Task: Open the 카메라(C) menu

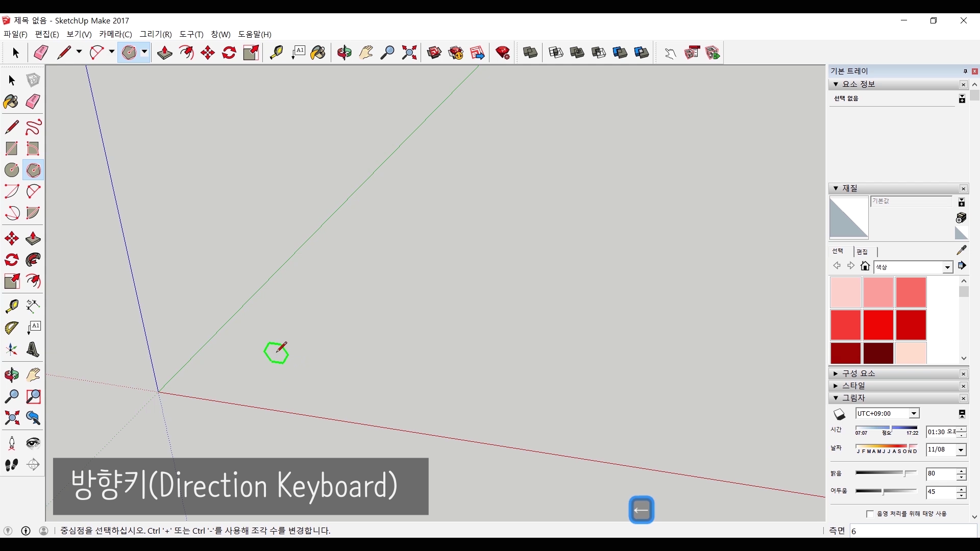Action: coord(115,34)
